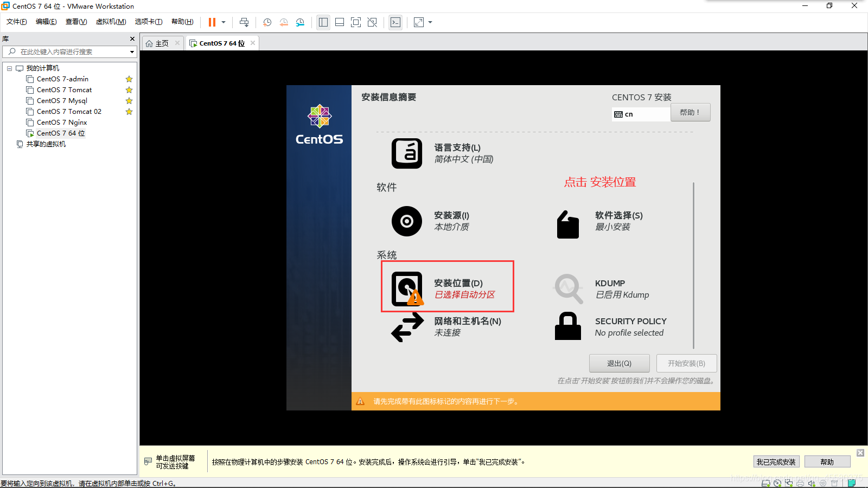
Task: Click the keyboard icon in the hint bar
Action: click(x=148, y=461)
